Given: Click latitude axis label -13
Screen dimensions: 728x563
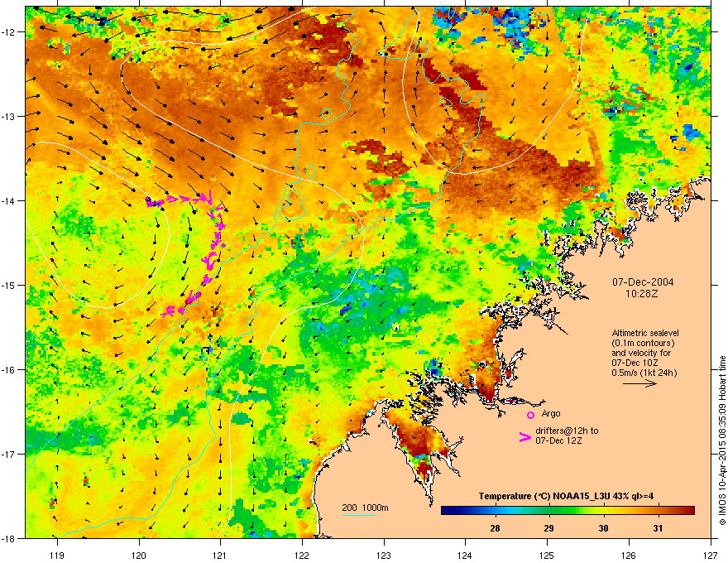Looking at the screenshot, I should (x=9, y=116).
